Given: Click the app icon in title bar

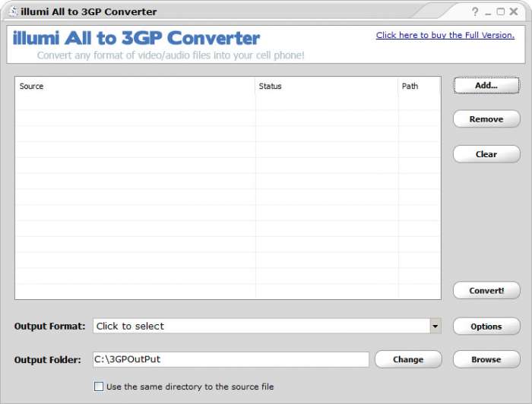Looking at the screenshot, I should [x=14, y=11].
